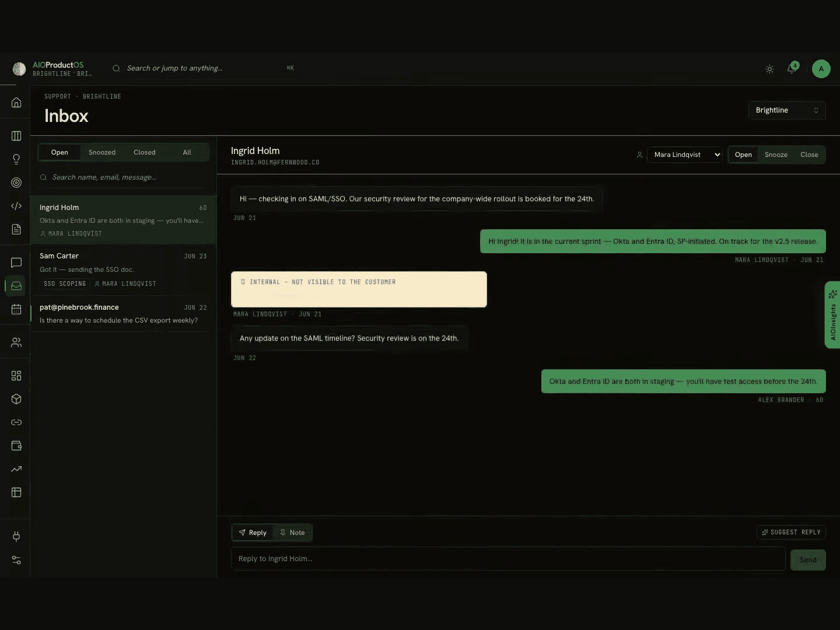Click the ingrid.holm@fernwood.co email address

275,163
